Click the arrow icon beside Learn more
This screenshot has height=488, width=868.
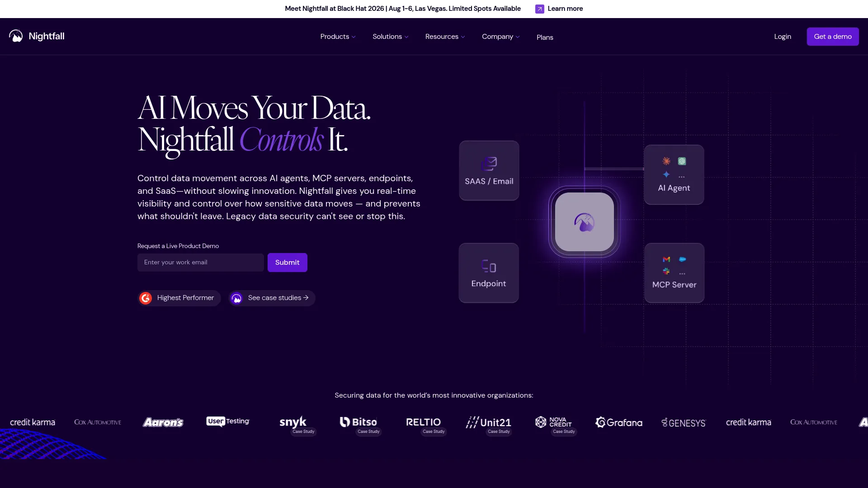539,9
